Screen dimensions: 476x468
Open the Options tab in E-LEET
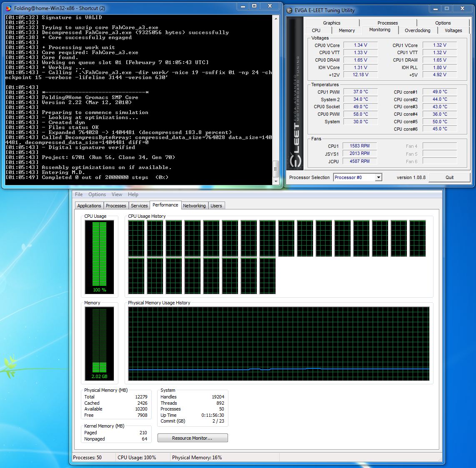coord(443,23)
